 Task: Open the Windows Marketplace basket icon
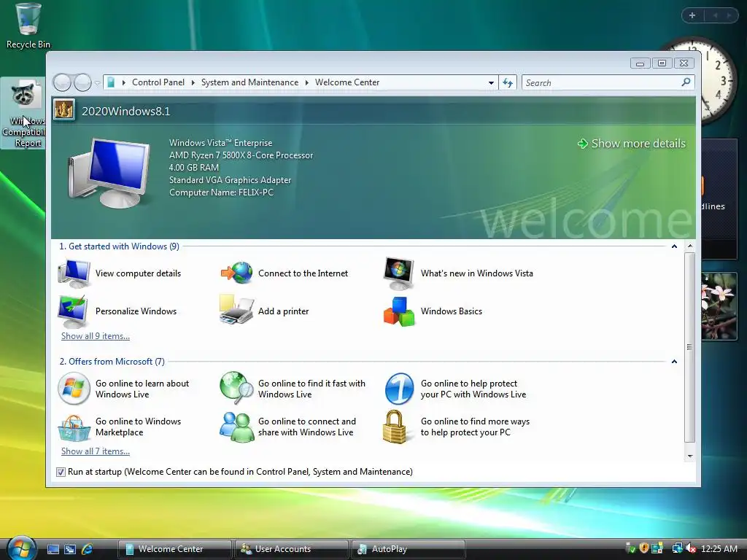click(74, 427)
